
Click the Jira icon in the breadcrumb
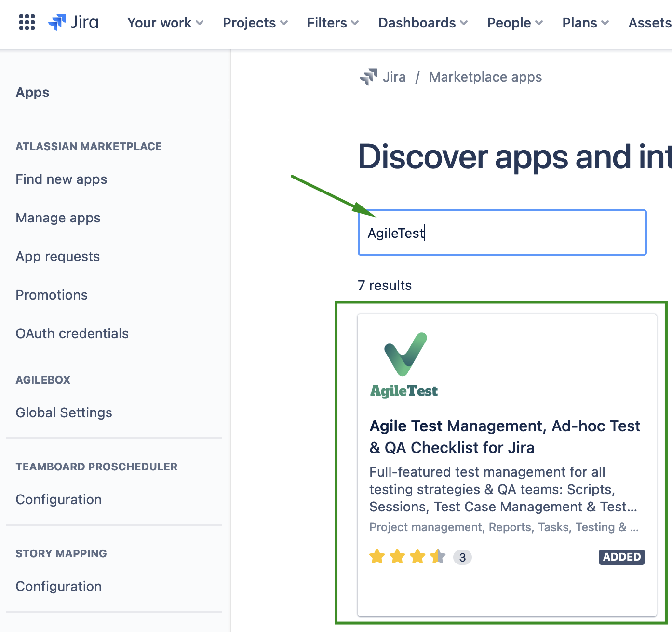[x=369, y=77]
